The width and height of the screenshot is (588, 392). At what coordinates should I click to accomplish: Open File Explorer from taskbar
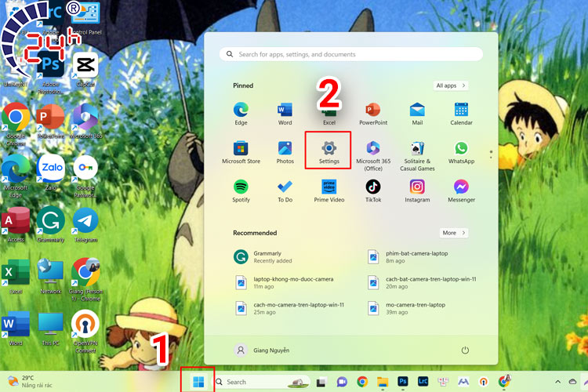point(383,382)
